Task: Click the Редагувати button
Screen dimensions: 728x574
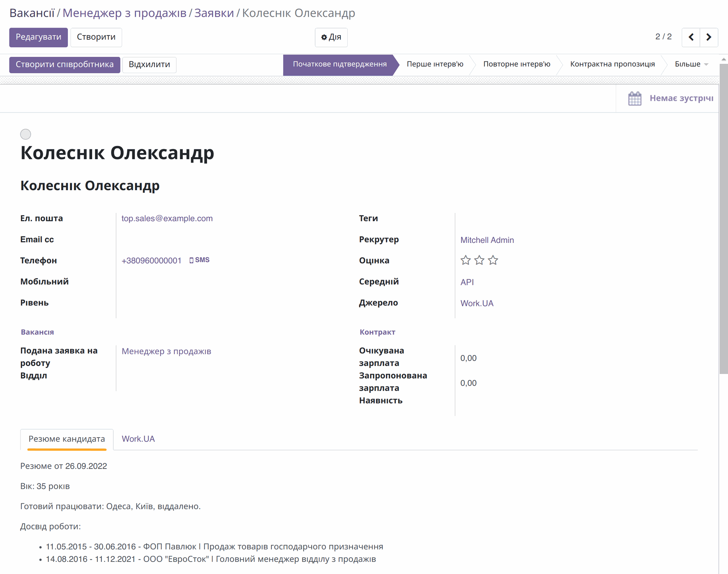Action: 38,37
